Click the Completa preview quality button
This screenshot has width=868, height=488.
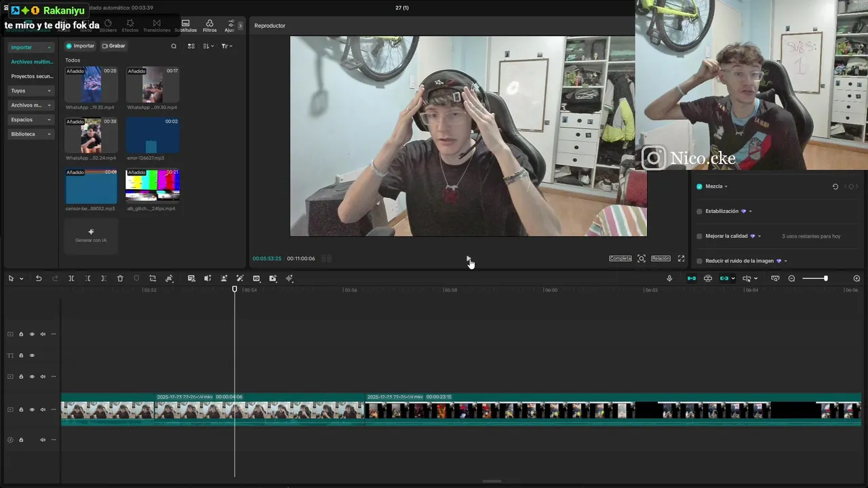pyautogui.click(x=620, y=258)
